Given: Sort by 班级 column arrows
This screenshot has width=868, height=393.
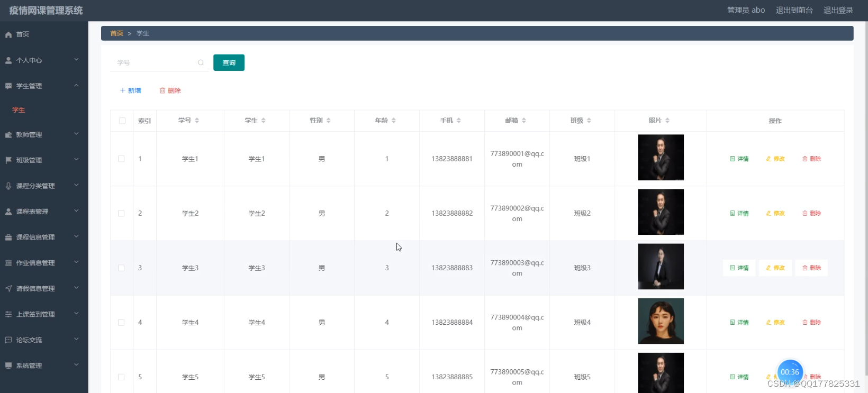Looking at the screenshot, I should click(x=589, y=121).
